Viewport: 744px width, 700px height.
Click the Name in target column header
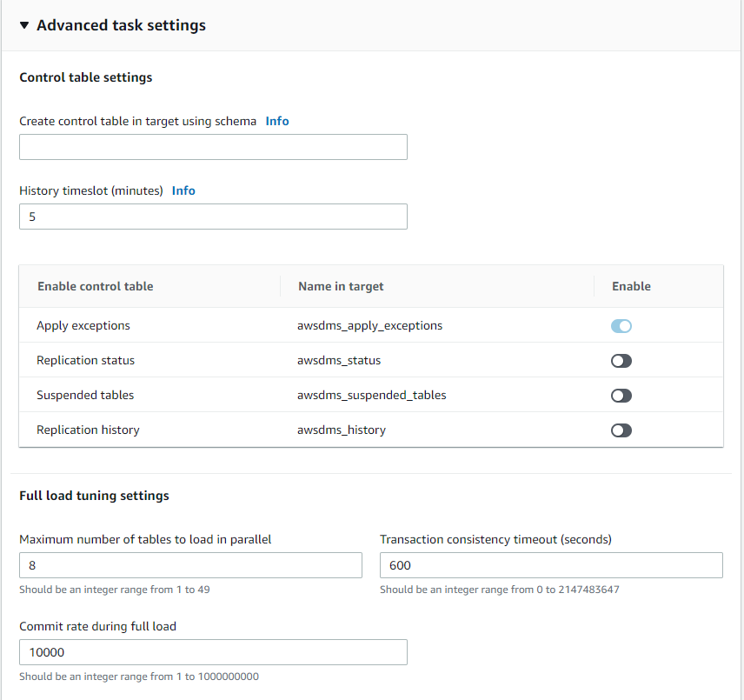tap(341, 286)
